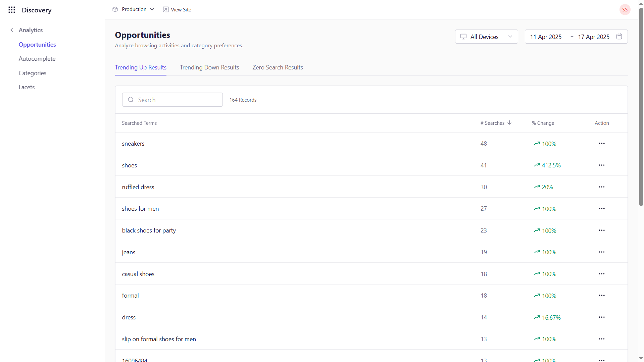This screenshot has height=362, width=644.
Task: Open action menu for black shoes for party
Action: 601,230
